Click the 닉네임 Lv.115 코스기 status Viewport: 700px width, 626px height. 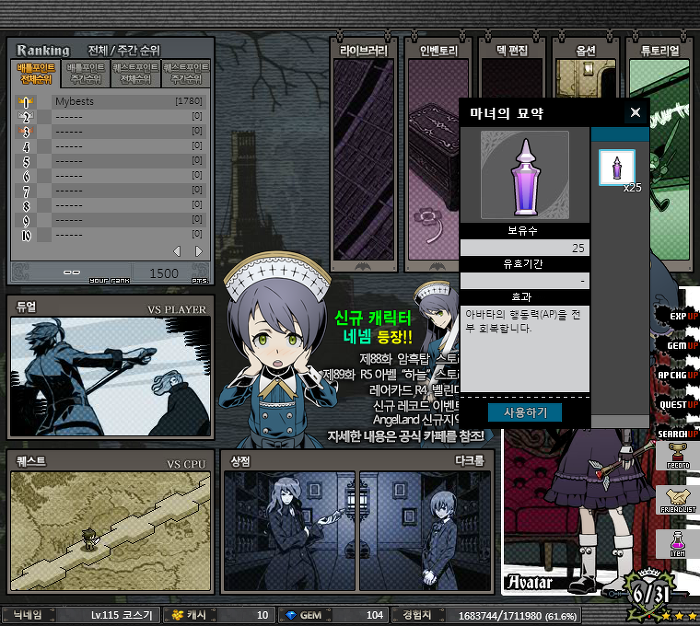point(81,615)
